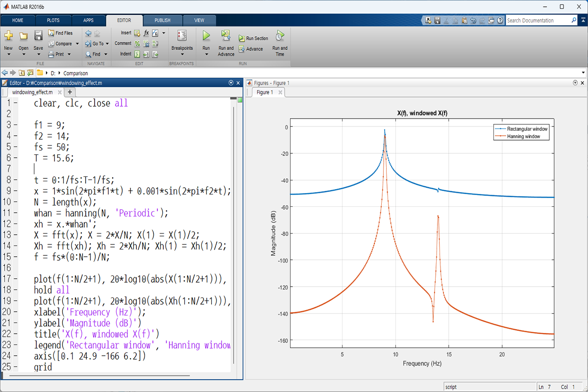
Task: Open the current folder address dropdown arrow
Action: tap(583, 73)
